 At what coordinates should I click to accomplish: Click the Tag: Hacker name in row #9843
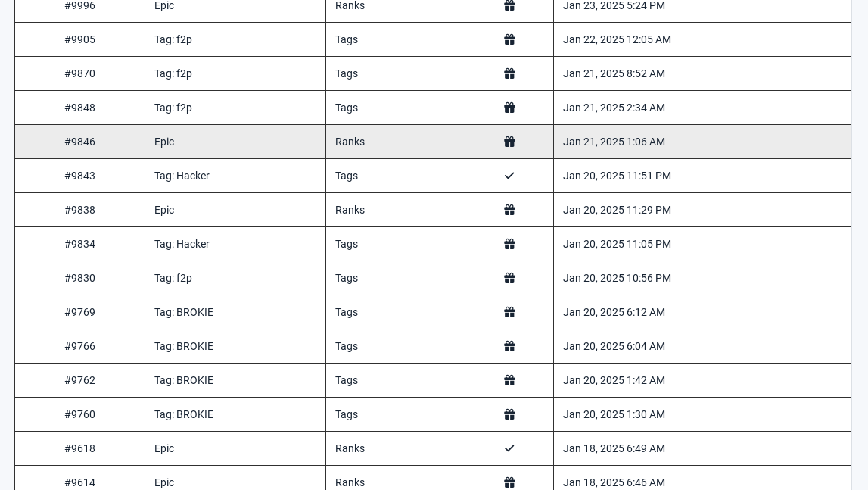tap(182, 176)
